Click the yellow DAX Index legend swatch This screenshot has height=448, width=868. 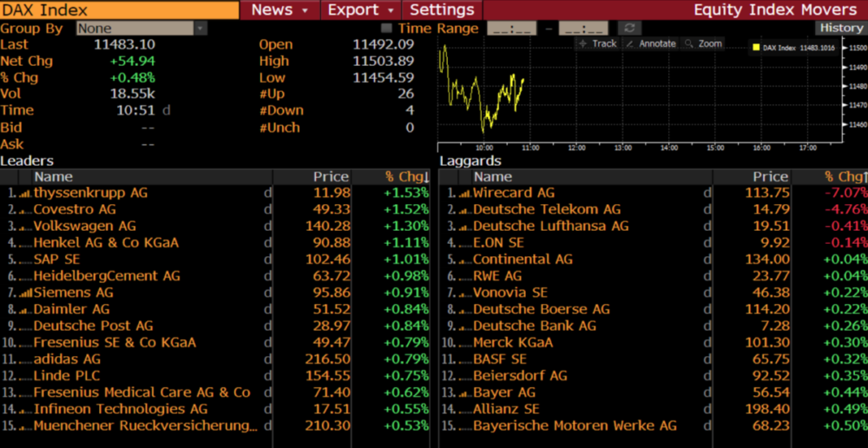click(x=756, y=48)
